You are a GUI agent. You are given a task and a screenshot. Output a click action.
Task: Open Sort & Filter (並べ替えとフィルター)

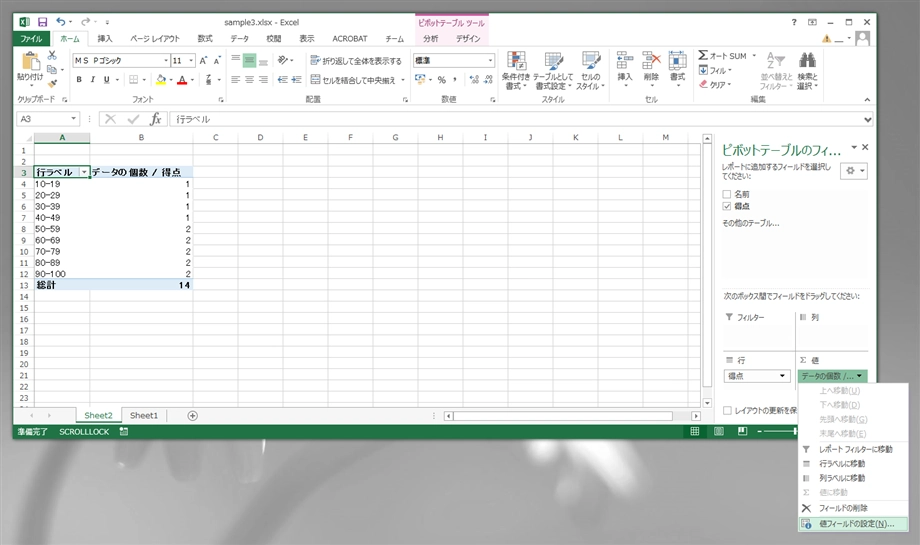click(776, 70)
